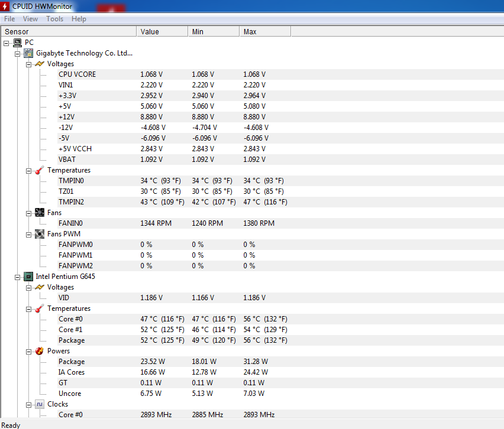Select the -12V voltage row
Image resolution: width=504 pixels, height=429 pixels.
click(280, 128)
